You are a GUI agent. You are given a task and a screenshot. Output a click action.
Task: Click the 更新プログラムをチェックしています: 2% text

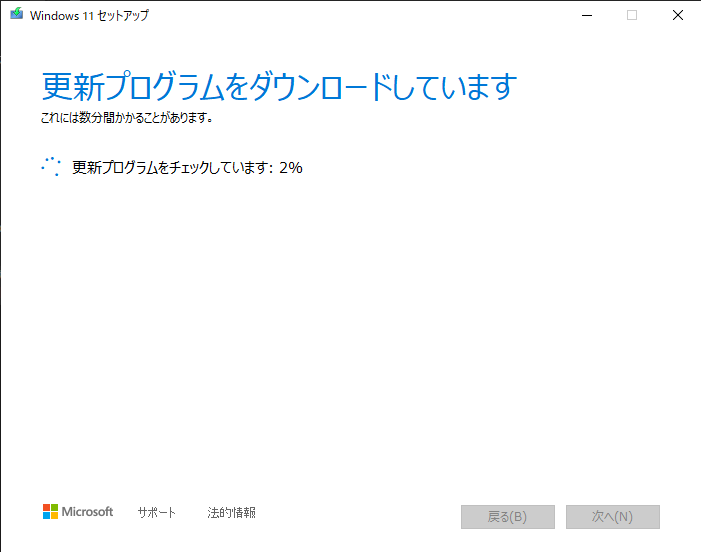click(x=187, y=168)
